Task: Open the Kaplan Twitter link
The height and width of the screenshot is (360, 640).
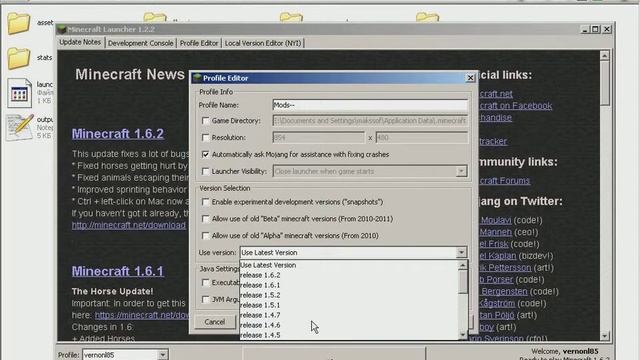Action: tap(498, 256)
